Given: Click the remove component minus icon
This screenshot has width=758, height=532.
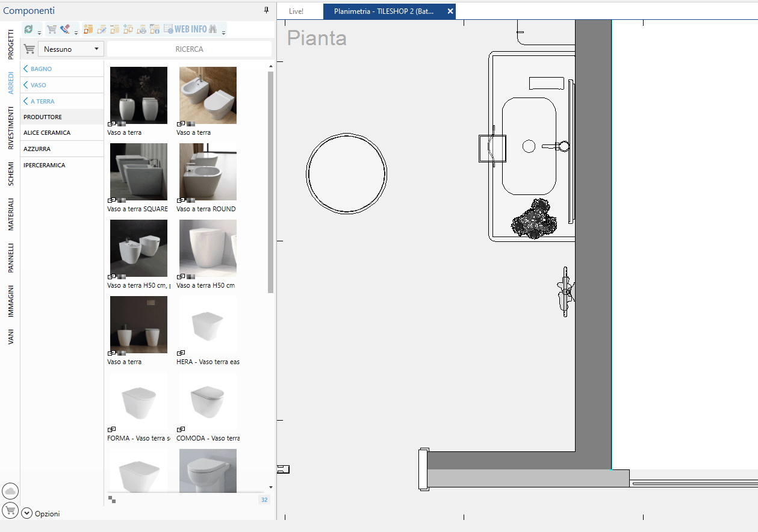Looking at the screenshot, I should pos(115,29).
